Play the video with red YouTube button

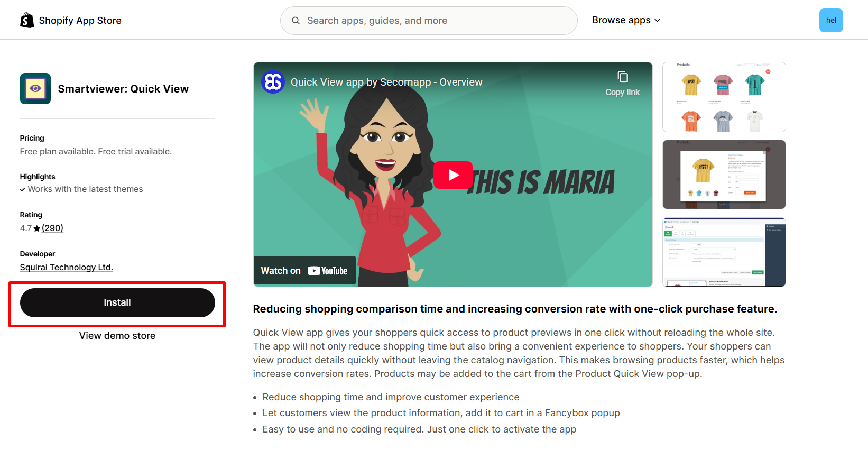pyautogui.click(x=453, y=175)
